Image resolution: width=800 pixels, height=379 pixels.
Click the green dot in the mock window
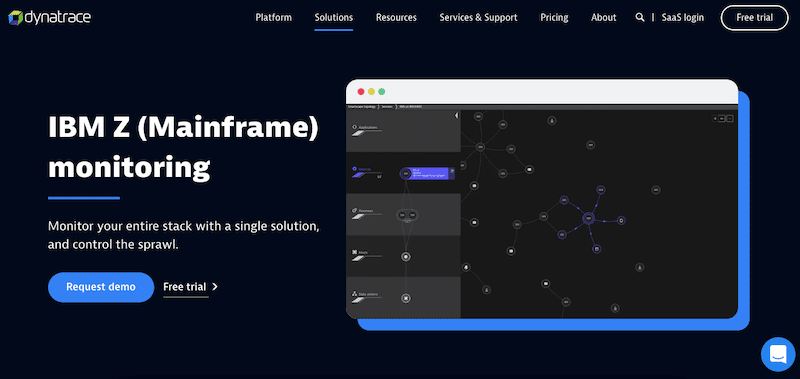pos(382,92)
